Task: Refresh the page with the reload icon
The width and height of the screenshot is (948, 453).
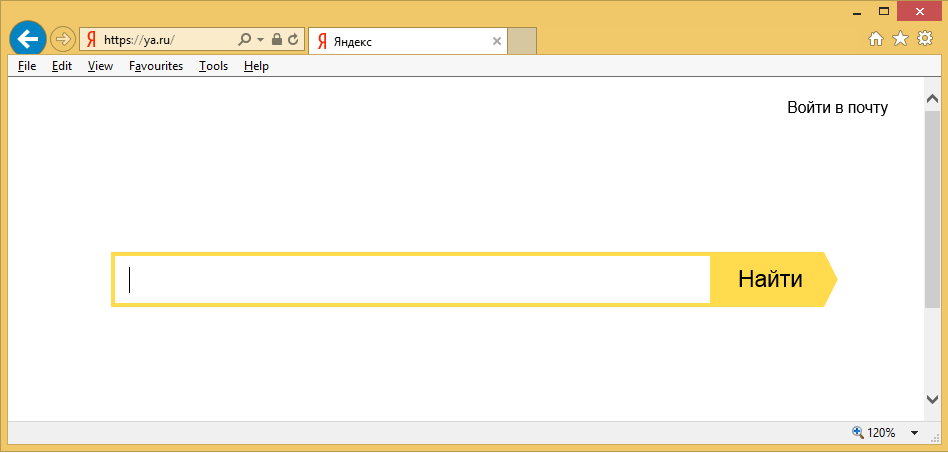Action: (x=293, y=40)
